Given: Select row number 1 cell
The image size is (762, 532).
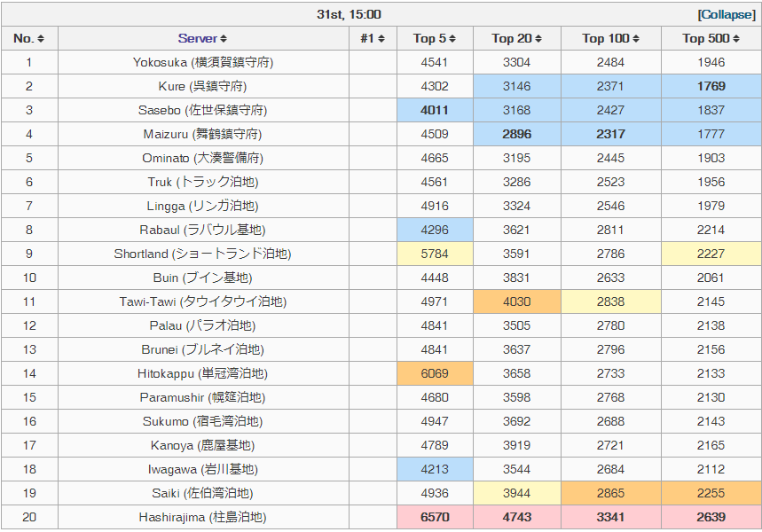Looking at the screenshot, I should 29,62.
